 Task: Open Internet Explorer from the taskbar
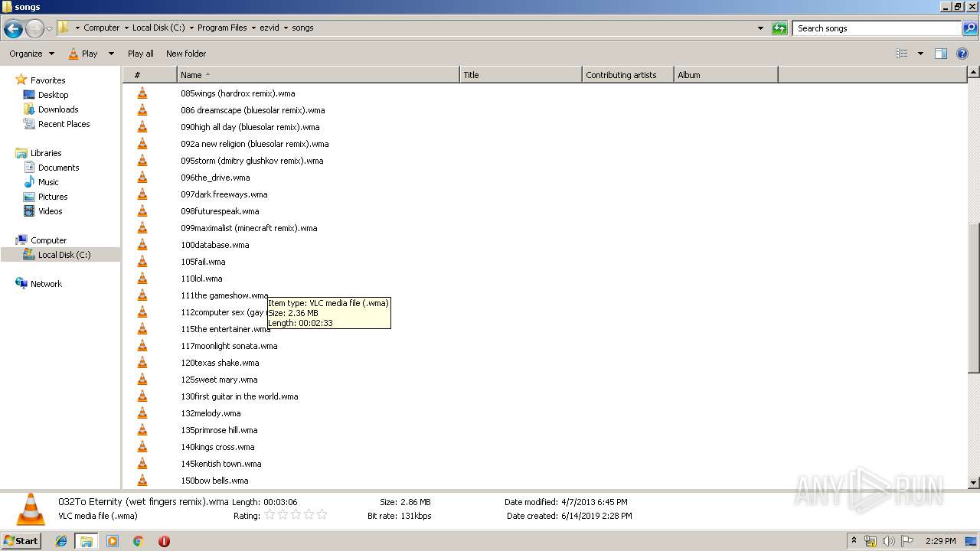click(x=61, y=541)
